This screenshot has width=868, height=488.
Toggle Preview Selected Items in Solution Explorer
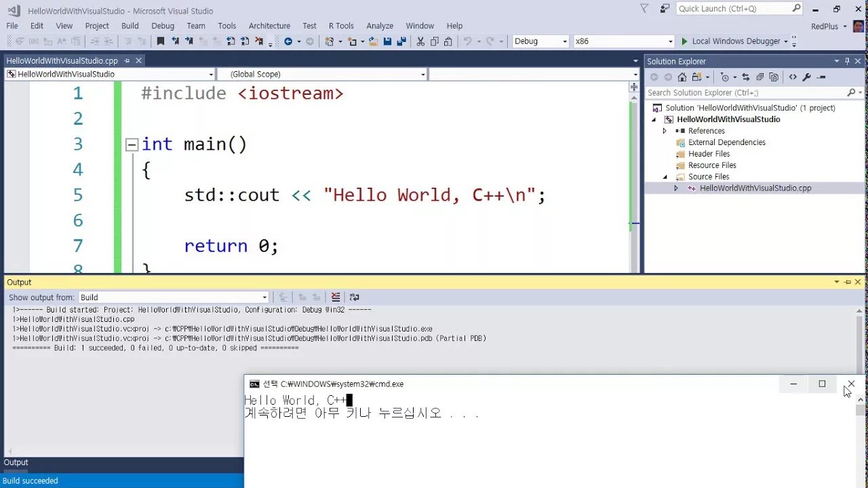tap(821, 77)
